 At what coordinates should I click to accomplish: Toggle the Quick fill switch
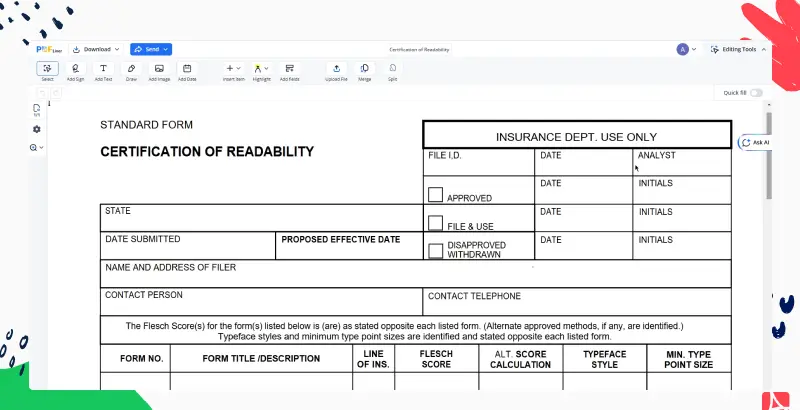coord(756,93)
